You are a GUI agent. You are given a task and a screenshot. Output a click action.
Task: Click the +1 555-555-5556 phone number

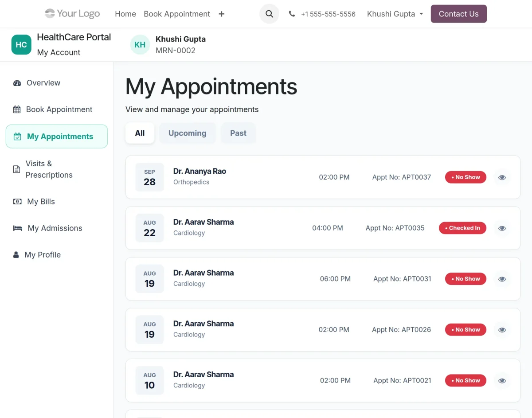coord(328,14)
